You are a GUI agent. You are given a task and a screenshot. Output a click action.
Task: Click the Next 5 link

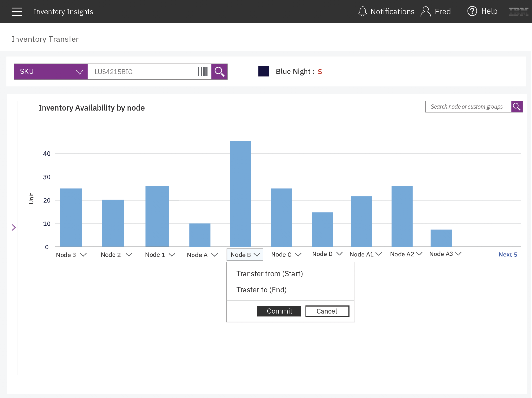tap(508, 255)
